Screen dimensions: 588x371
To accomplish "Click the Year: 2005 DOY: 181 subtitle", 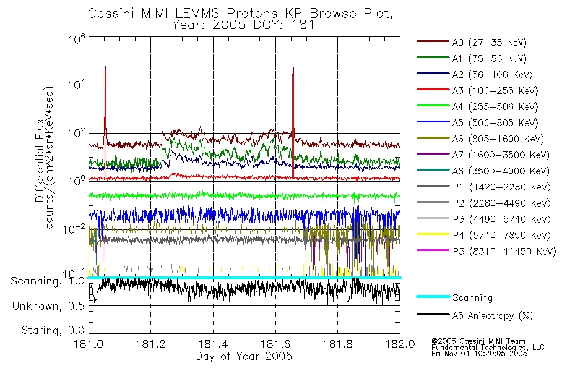I will coord(243,25).
